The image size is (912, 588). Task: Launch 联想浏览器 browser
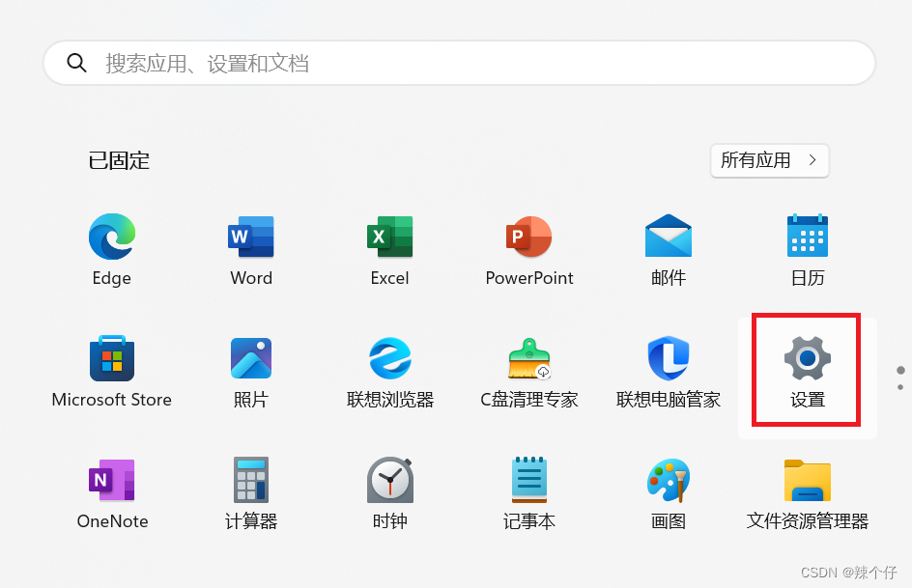[x=389, y=372]
